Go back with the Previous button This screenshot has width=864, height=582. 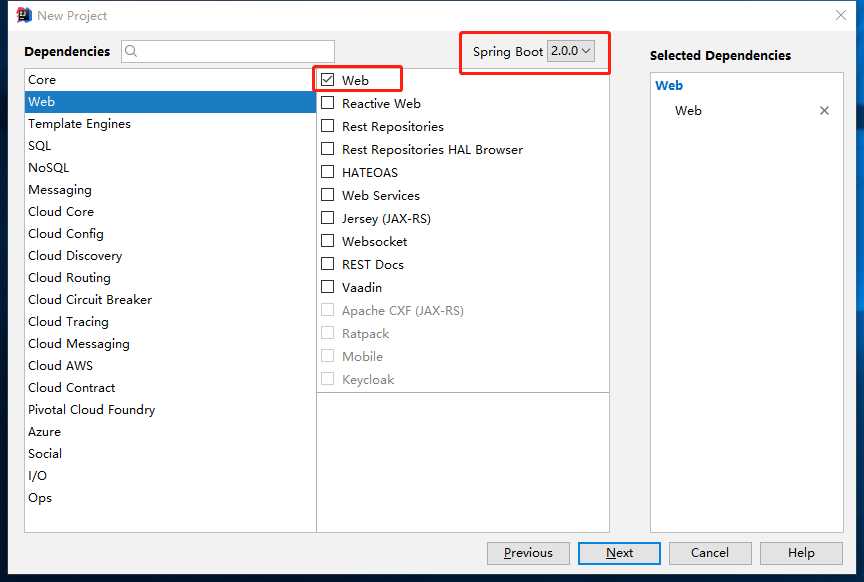click(528, 553)
